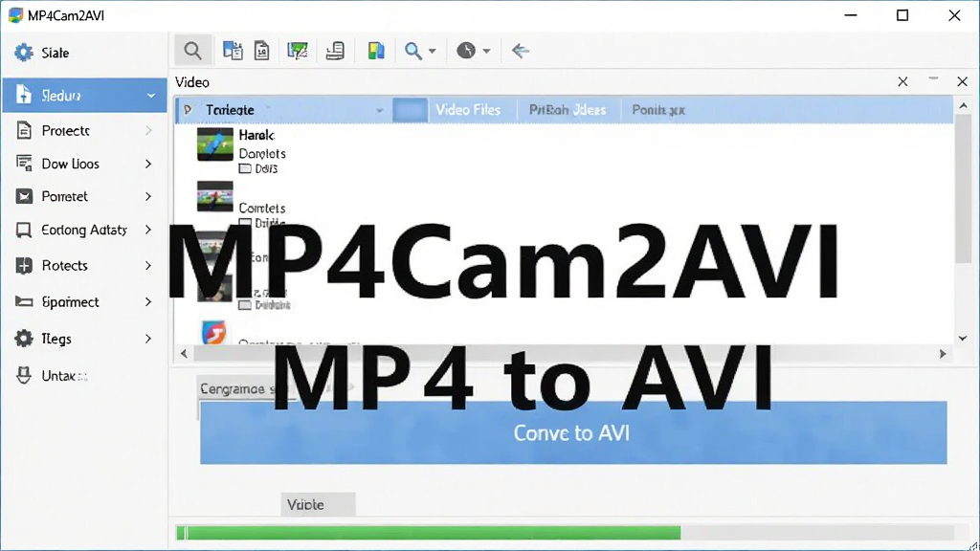Image resolution: width=980 pixels, height=551 pixels.
Task: Click the list icon beside Dow Lioos
Action: tap(24, 164)
